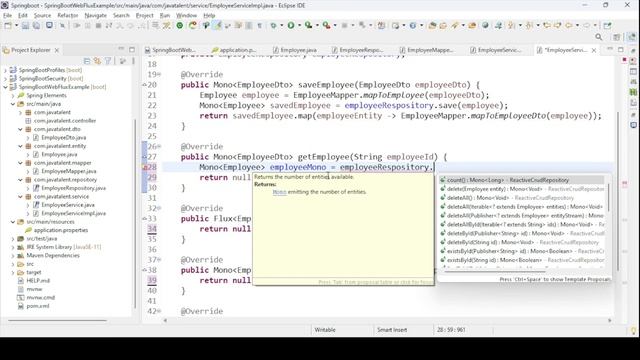Click the content assist list scrollbar

point(608,198)
